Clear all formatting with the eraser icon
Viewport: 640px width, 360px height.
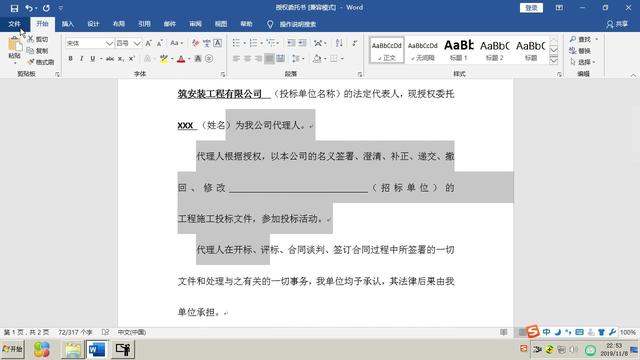196,43
